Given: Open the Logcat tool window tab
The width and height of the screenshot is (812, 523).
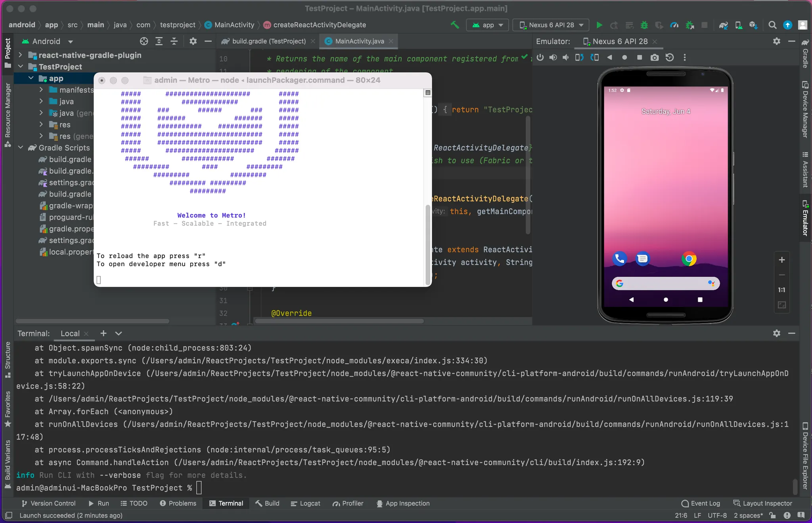Looking at the screenshot, I should [305, 503].
